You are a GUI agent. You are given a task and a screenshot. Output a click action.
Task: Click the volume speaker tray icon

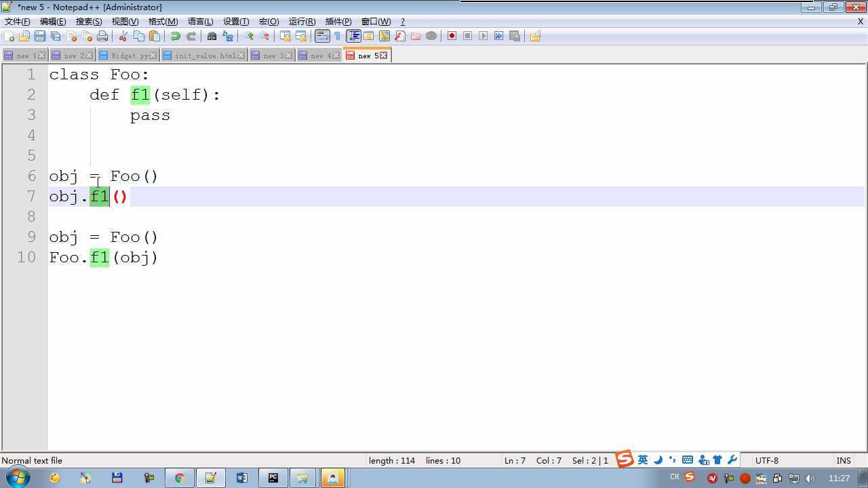pyautogui.click(x=810, y=479)
